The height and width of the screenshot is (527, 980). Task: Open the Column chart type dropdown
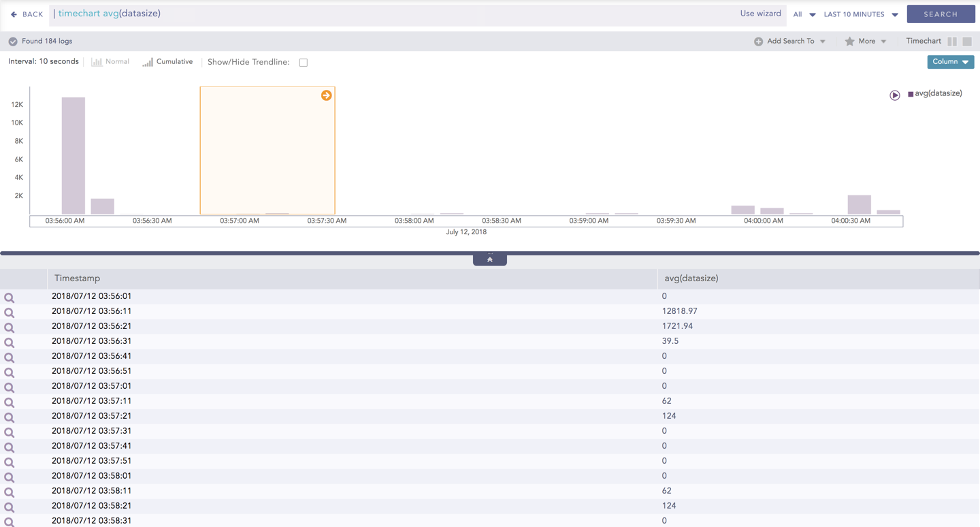950,62
